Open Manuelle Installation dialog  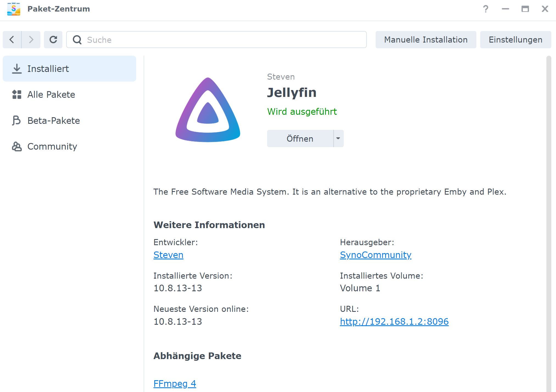pyautogui.click(x=426, y=40)
